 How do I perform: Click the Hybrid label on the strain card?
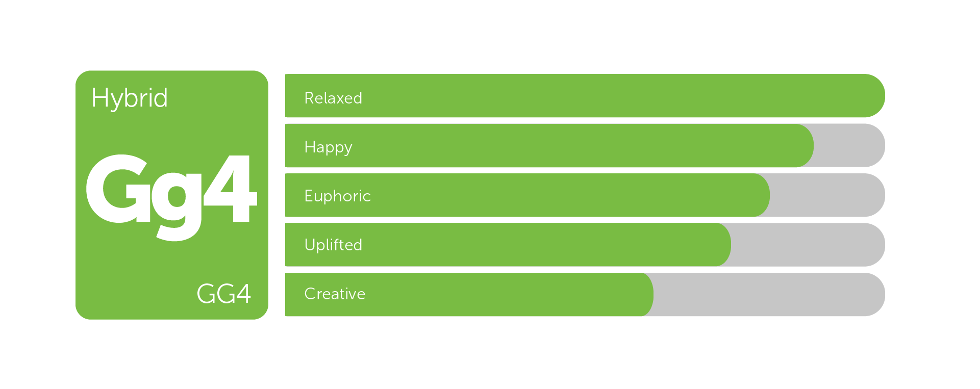point(130,98)
